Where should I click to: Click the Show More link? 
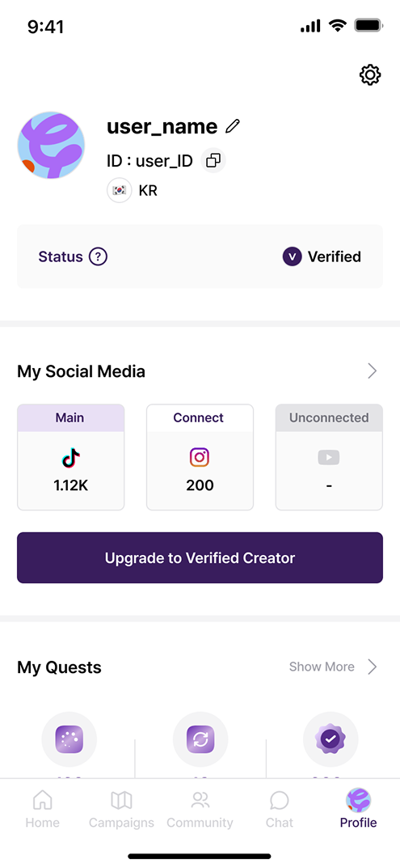322,667
